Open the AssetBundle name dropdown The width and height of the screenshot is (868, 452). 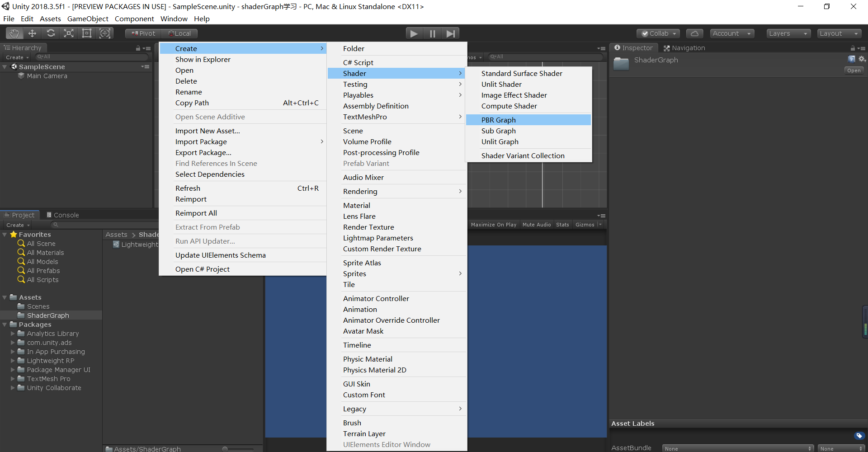pyautogui.click(x=738, y=448)
